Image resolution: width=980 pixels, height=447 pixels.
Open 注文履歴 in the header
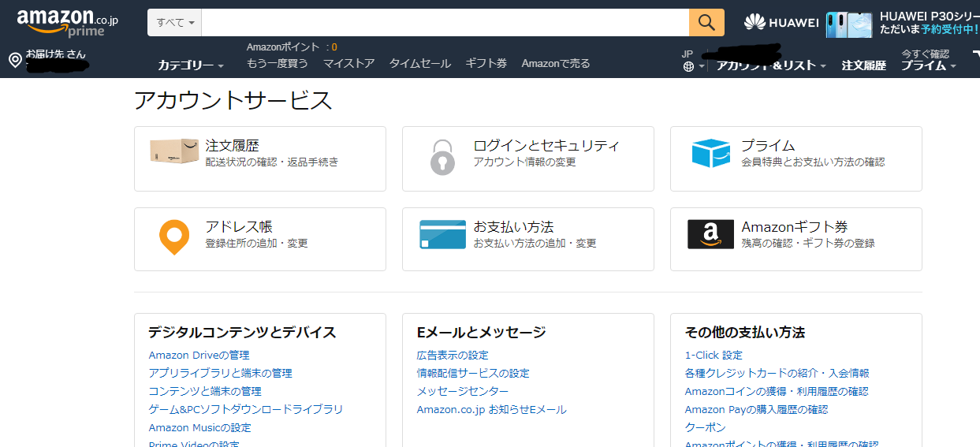coord(864,65)
